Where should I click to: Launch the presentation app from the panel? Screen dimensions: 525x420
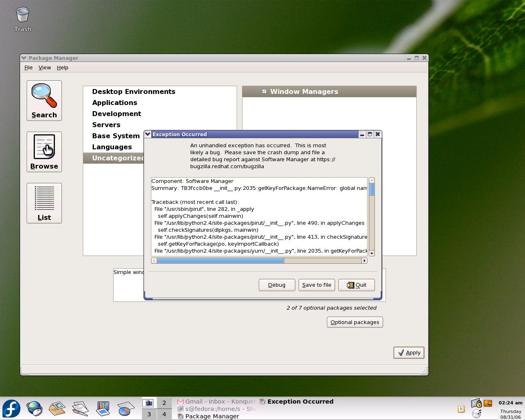pyautogui.click(x=103, y=409)
